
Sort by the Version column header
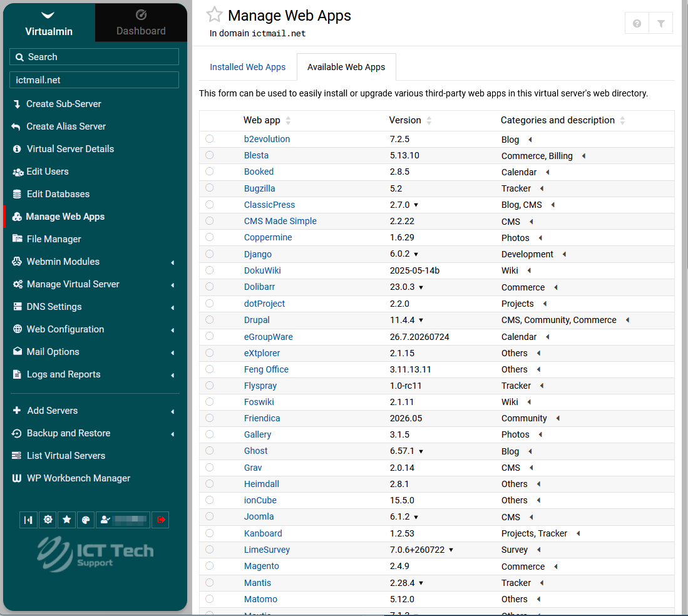[410, 120]
